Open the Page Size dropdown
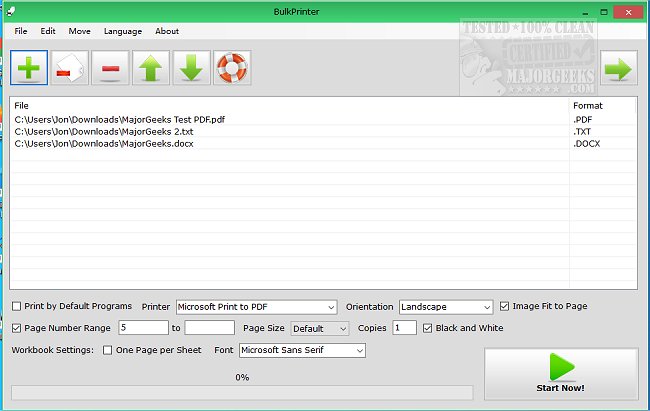This screenshot has height=411, width=650. click(x=320, y=328)
